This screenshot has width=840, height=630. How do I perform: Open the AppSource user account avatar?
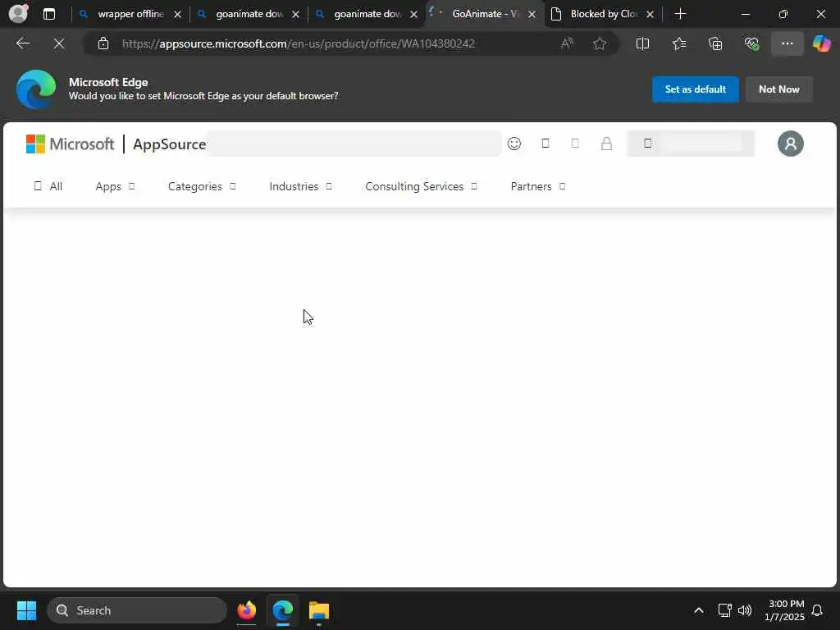click(790, 144)
